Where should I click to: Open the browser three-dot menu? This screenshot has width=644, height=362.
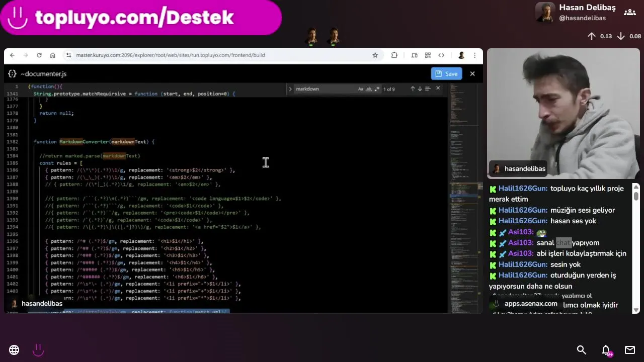coord(474,55)
